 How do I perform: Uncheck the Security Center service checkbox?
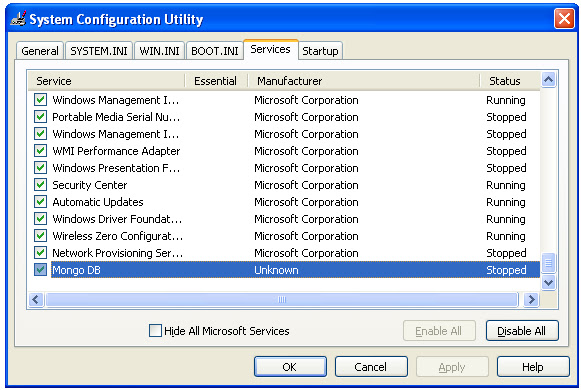[x=40, y=184]
